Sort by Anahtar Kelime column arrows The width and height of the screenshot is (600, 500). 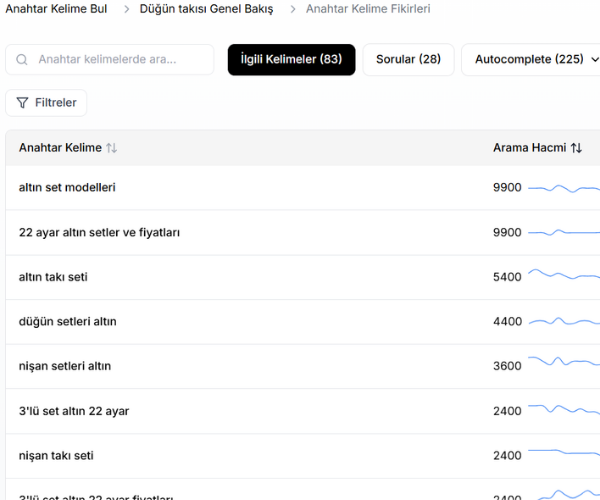click(111, 148)
